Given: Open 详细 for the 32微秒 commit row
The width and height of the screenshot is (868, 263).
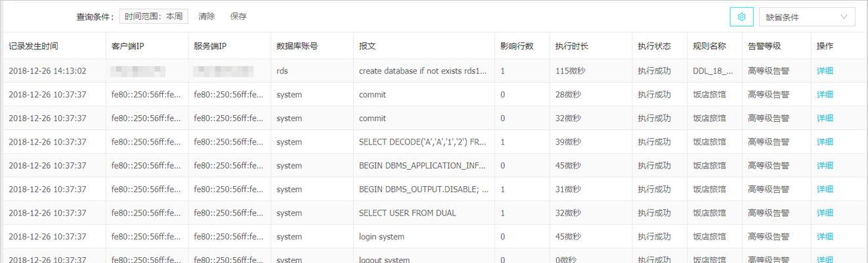Looking at the screenshot, I should pos(825,118).
